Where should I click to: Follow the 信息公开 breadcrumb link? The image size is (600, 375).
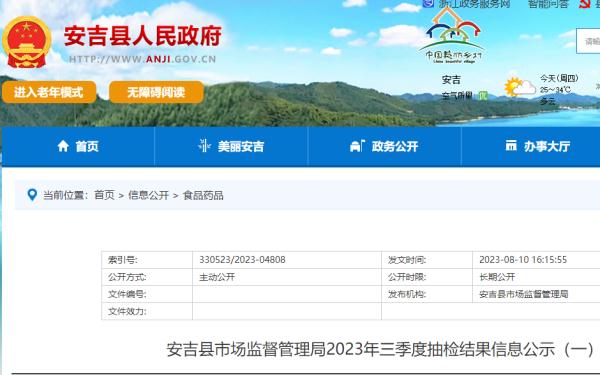tap(148, 195)
